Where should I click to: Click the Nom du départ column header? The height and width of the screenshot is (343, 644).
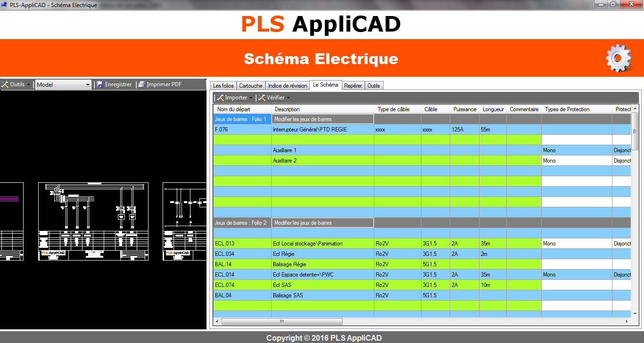point(242,109)
